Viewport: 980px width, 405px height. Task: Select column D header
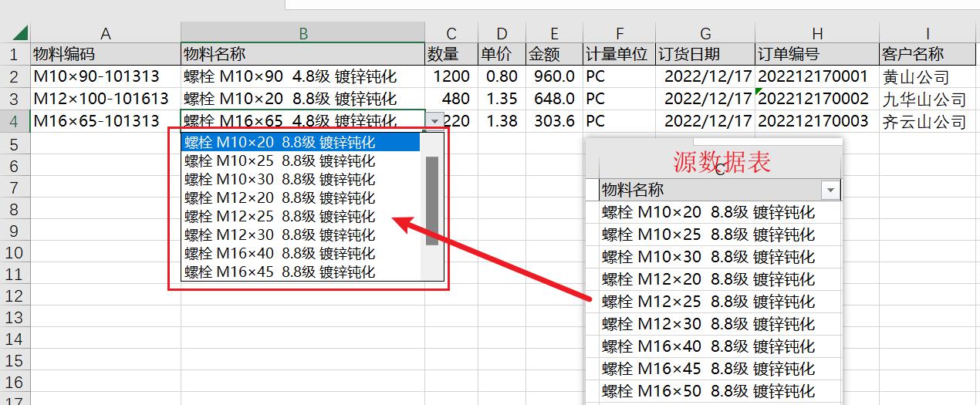point(502,33)
